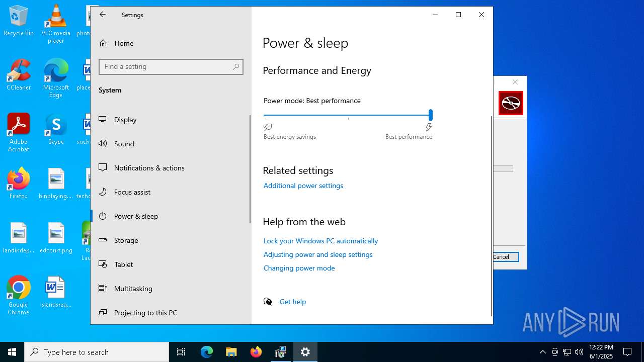Screen dimensions: 644x362
Task: Select the Adobe Acrobat desktop icon
Action: 19,133
